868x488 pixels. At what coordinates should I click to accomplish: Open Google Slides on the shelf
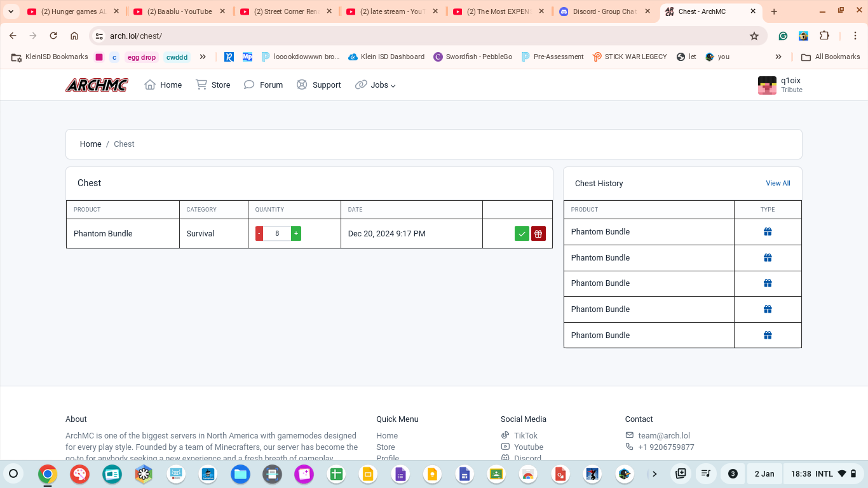(x=368, y=474)
